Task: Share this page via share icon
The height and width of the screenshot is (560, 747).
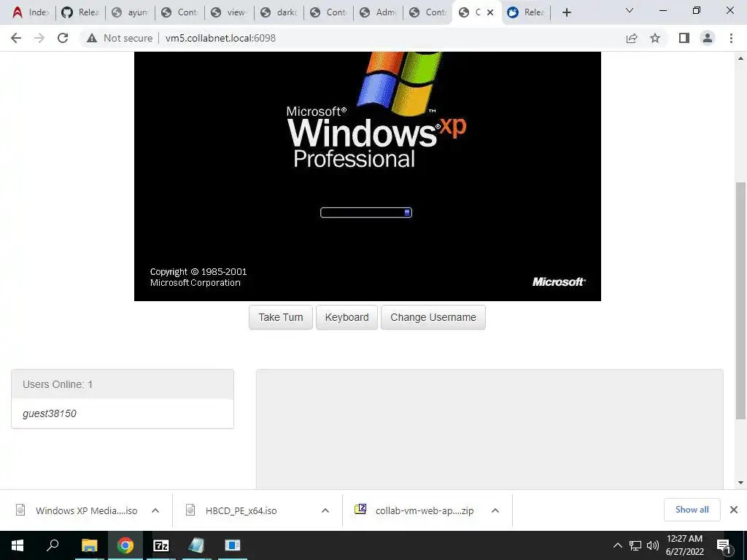Action: (632, 38)
